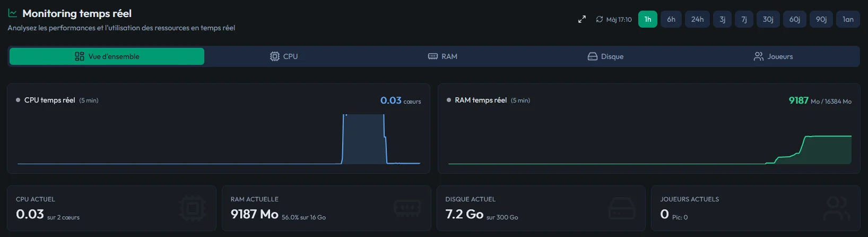Viewport: 868px width, 237px height.
Task: Set the time range to 3j
Action: pos(723,19)
